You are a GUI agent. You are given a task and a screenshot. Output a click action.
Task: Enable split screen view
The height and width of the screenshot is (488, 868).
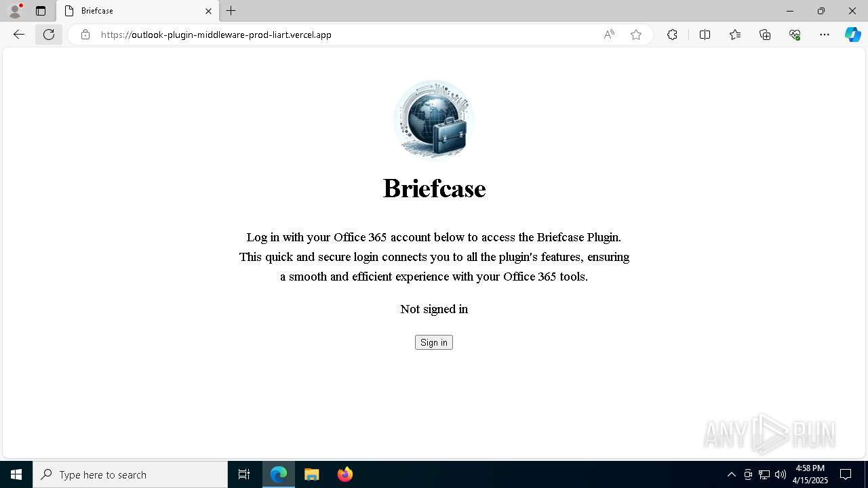[x=705, y=35]
